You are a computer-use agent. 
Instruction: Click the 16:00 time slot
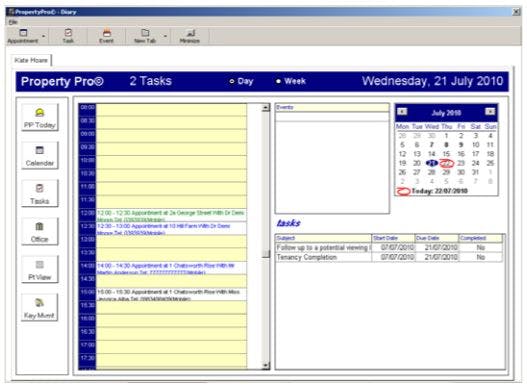(x=171, y=321)
